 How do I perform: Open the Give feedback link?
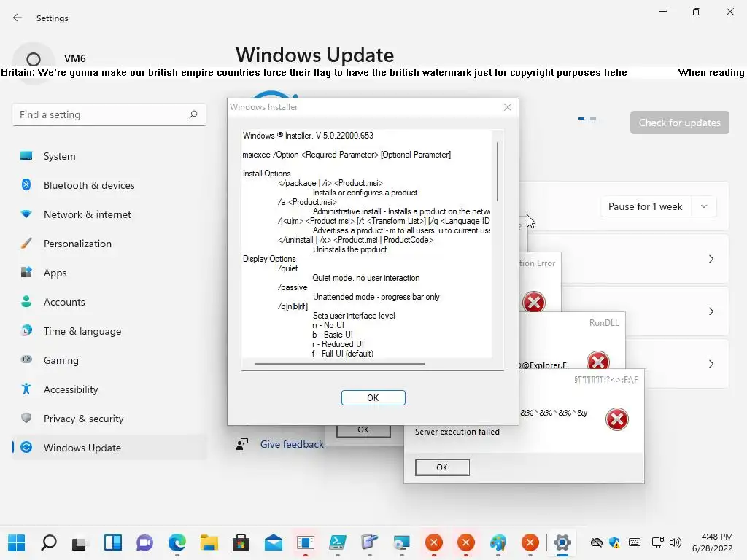click(292, 444)
